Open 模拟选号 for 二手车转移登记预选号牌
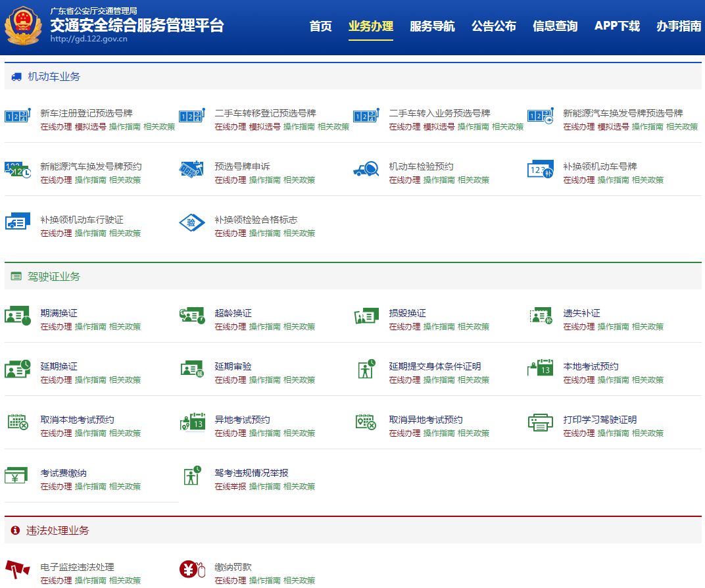 click(x=264, y=127)
